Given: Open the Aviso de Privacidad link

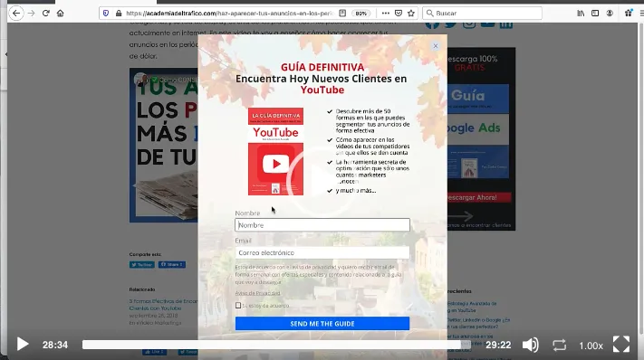Looking at the screenshot, I should tap(257, 293).
